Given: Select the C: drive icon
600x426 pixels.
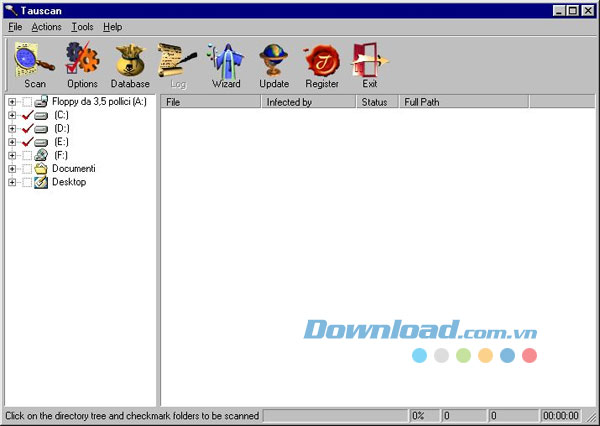Looking at the screenshot, I should click(41, 115).
